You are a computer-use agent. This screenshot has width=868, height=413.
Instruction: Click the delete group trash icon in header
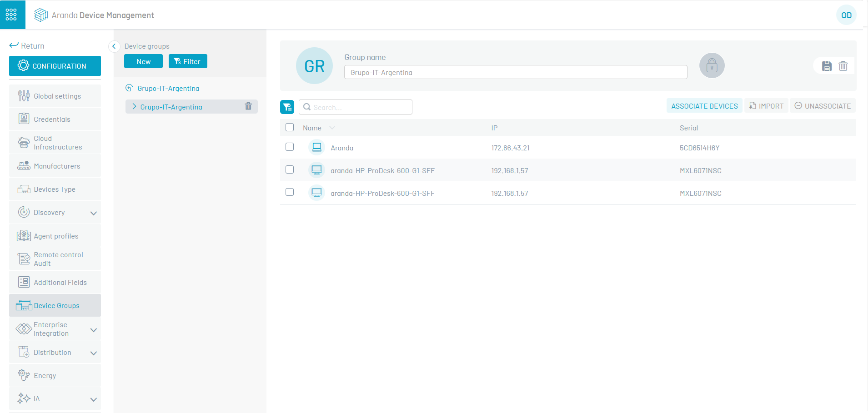tap(843, 66)
